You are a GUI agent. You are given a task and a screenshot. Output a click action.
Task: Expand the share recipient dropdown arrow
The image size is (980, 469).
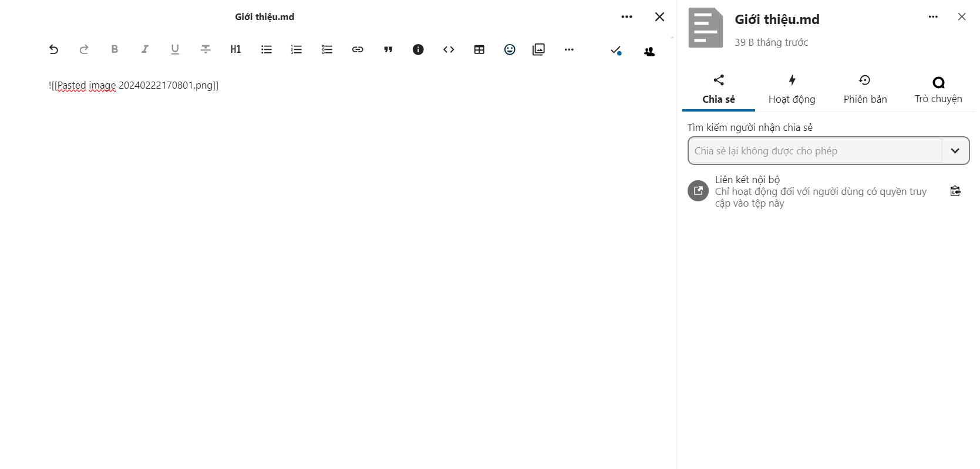(x=955, y=151)
